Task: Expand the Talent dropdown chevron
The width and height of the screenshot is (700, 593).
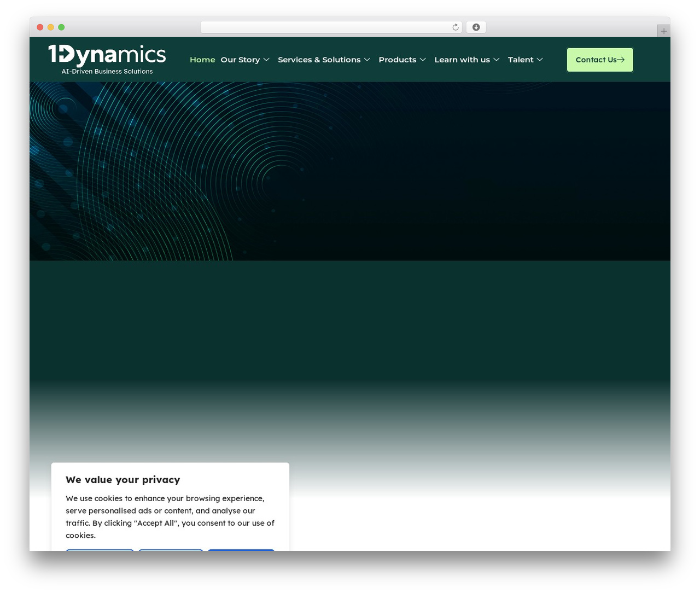Action: tap(540, 60)
